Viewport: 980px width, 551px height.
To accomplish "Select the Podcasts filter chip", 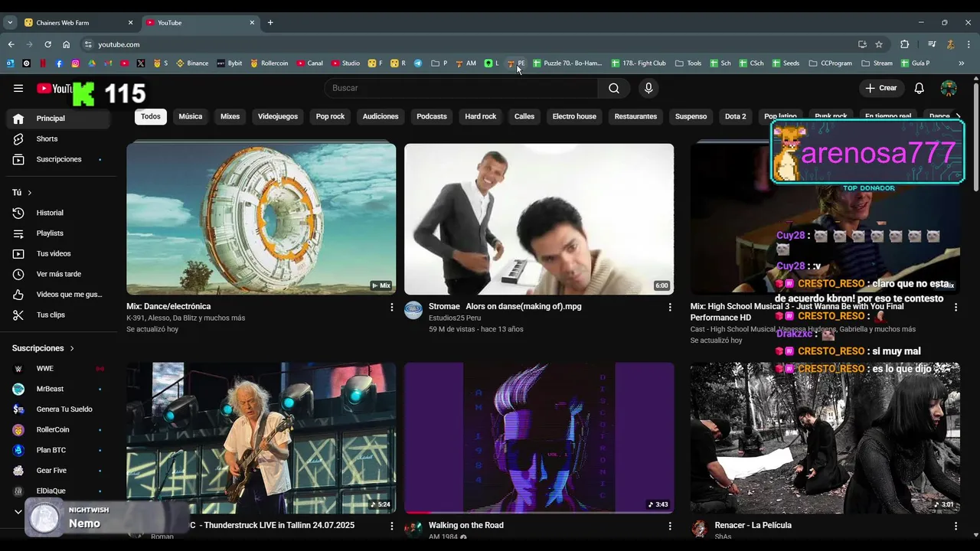I will click(432, 116).
